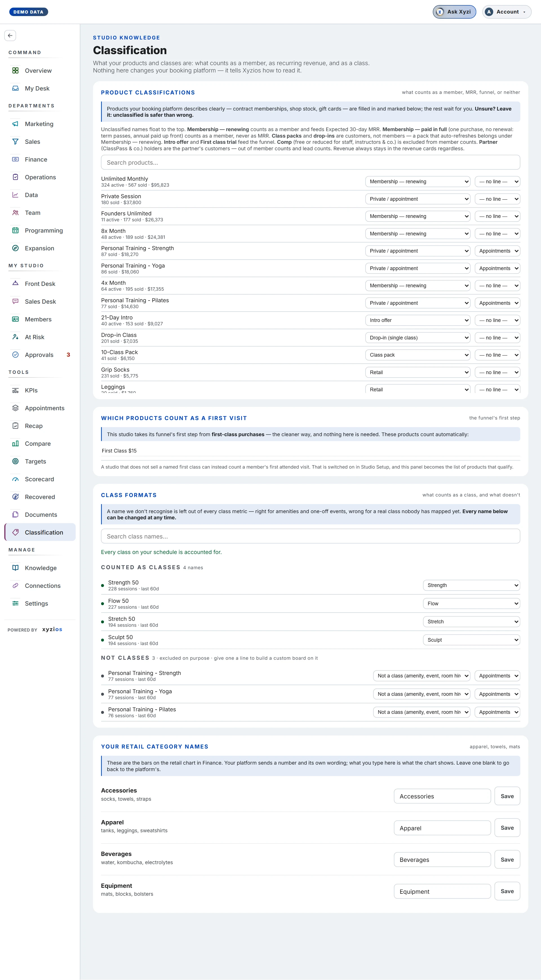This screenshot has height=980, width=541.
Task: Click the Sales Desk chat icon
Action: [15, 301]
